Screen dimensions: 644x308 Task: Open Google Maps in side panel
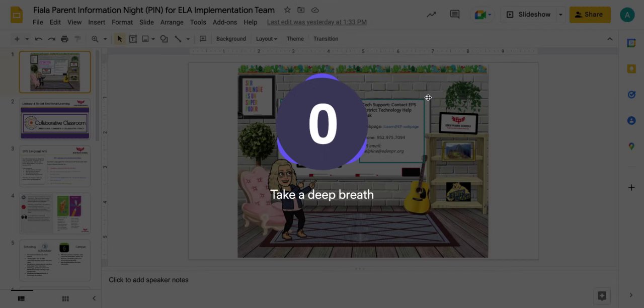(631, 146)
